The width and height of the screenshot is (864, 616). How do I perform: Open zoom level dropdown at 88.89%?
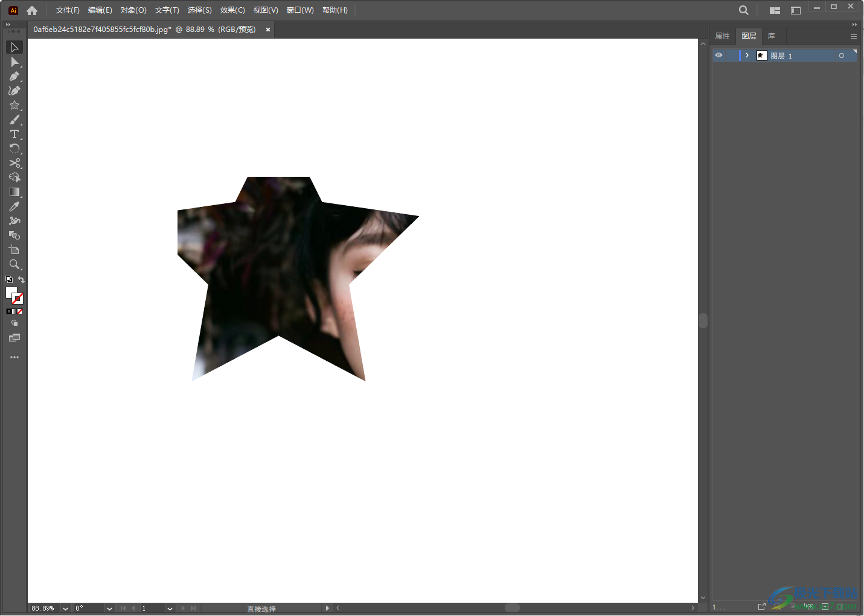(65, 608)
